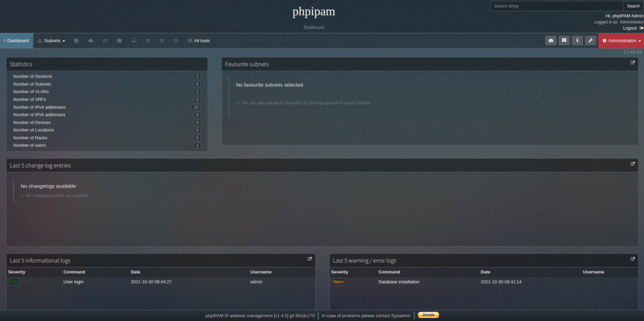Click the orange Warn severity badge

[x=338, y=282]
